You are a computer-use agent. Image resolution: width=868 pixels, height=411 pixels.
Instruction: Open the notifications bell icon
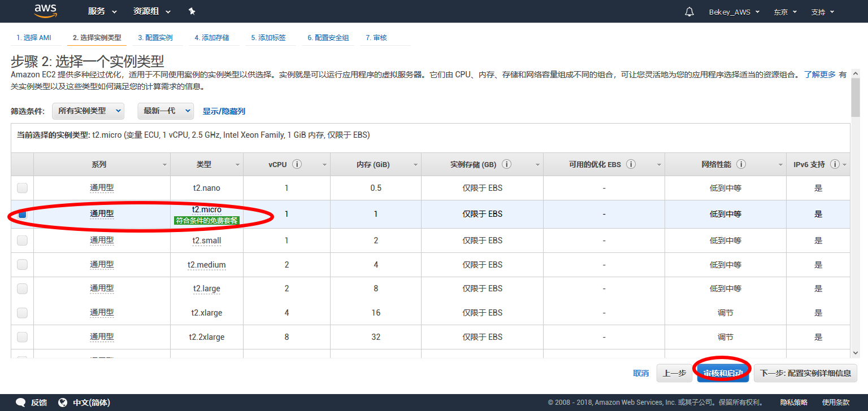click(689, 11)
